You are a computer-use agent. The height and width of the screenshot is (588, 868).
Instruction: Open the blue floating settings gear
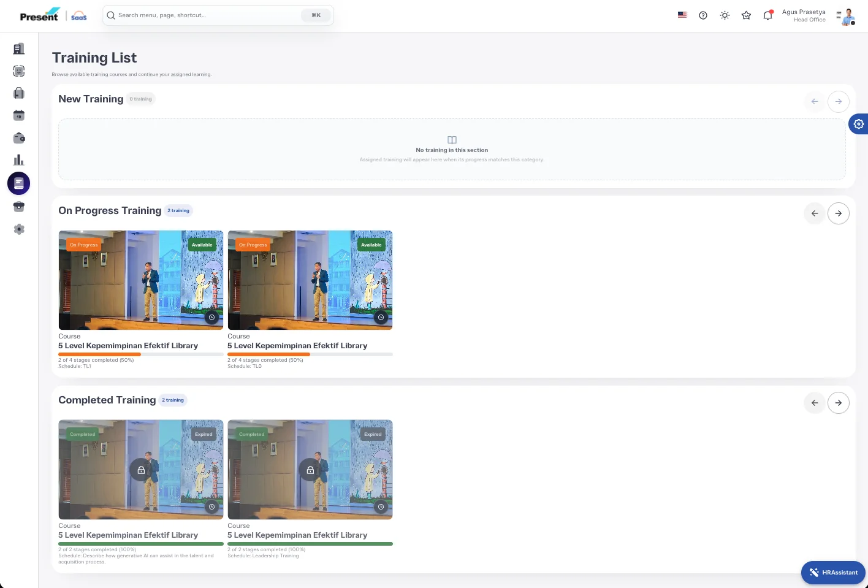858,124
